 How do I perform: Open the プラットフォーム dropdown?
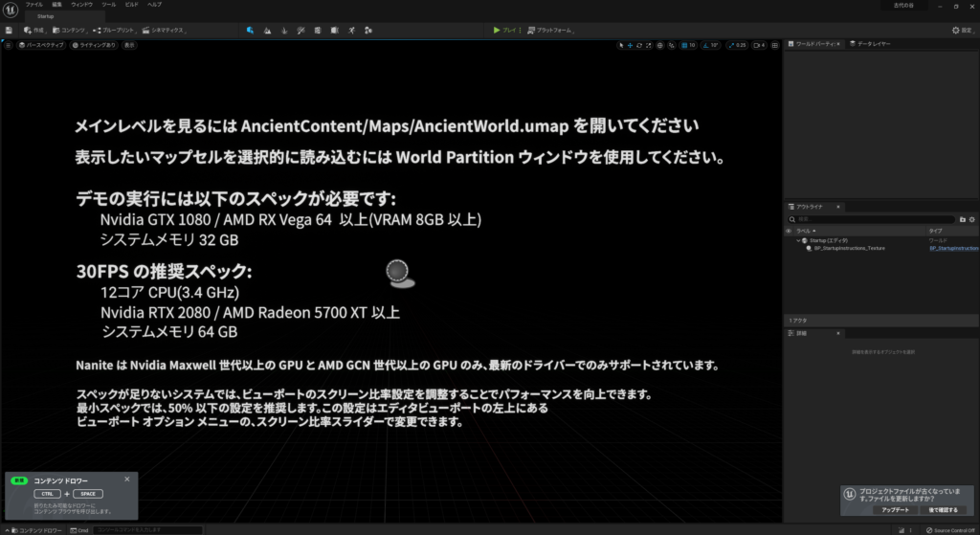(x=550, y=30)
